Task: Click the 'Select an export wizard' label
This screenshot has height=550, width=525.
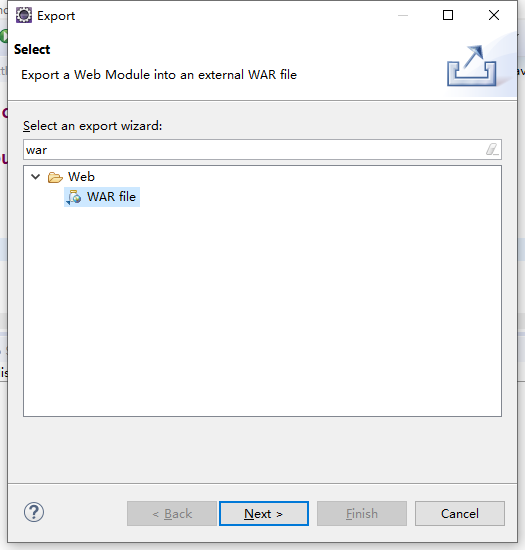Action: click(x=93, y=126)
